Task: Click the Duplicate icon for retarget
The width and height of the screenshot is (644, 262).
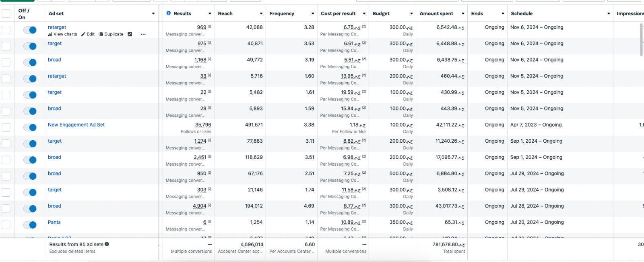Action: 101,35
